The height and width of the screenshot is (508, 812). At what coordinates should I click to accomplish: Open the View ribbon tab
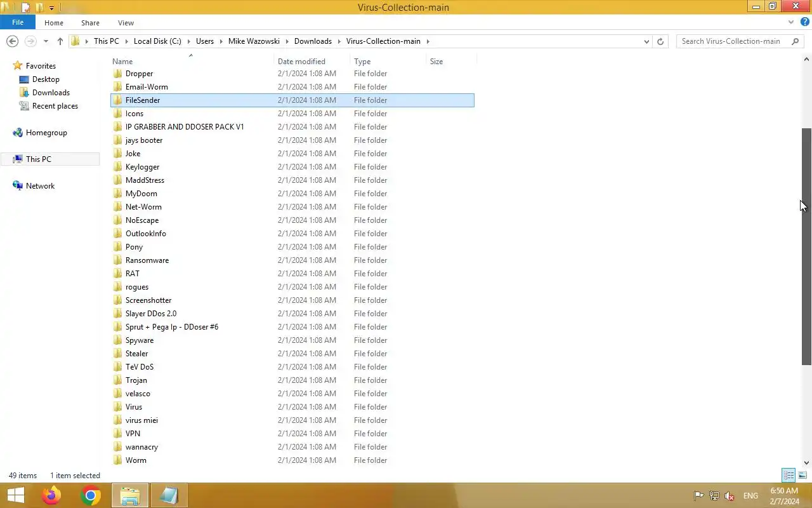coord(126,23)
